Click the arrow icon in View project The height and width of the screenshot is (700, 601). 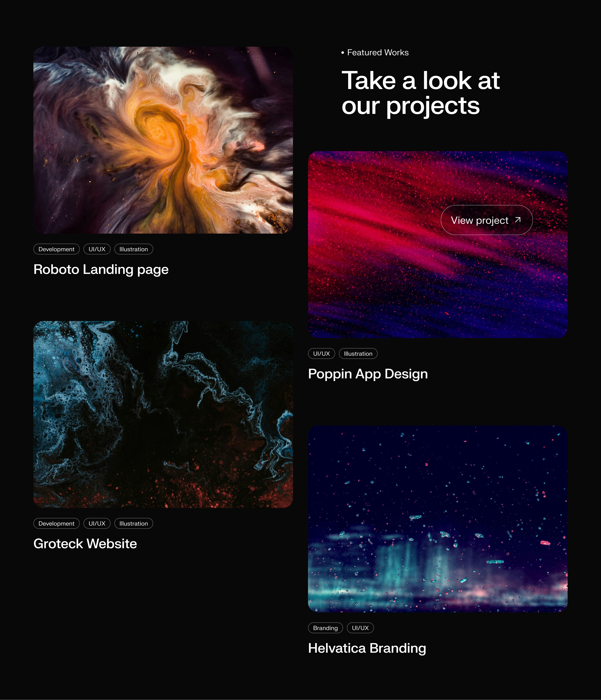tap(518, 220)
